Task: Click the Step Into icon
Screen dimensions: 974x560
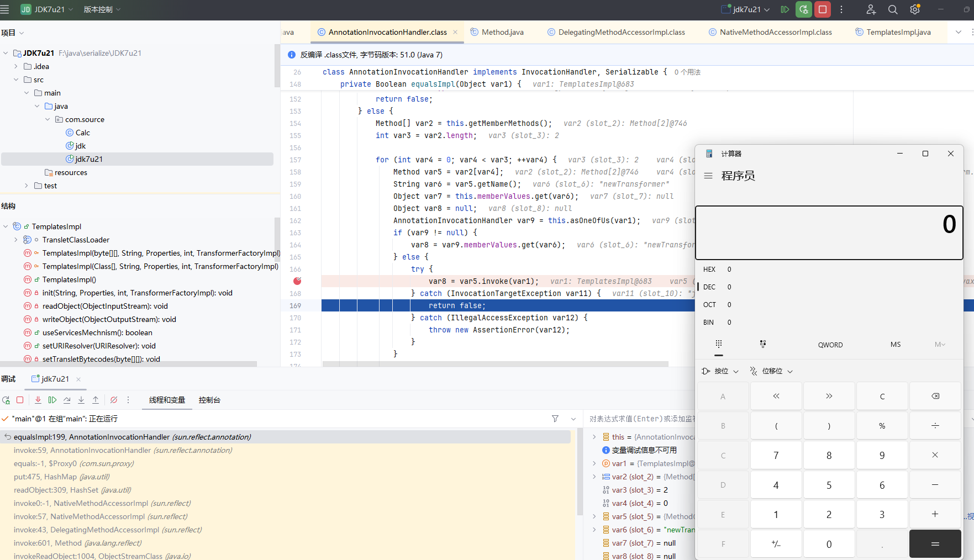Action: [x=81, y=400]
